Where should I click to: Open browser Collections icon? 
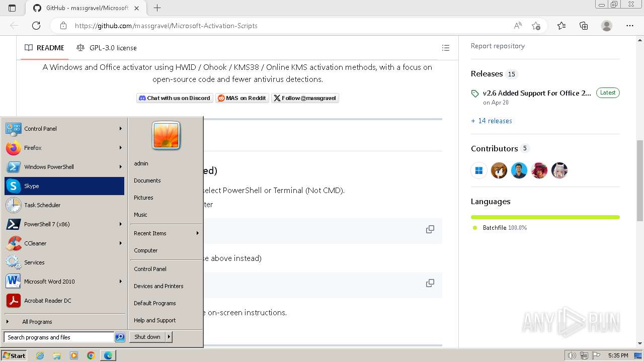tap(584, 26)
